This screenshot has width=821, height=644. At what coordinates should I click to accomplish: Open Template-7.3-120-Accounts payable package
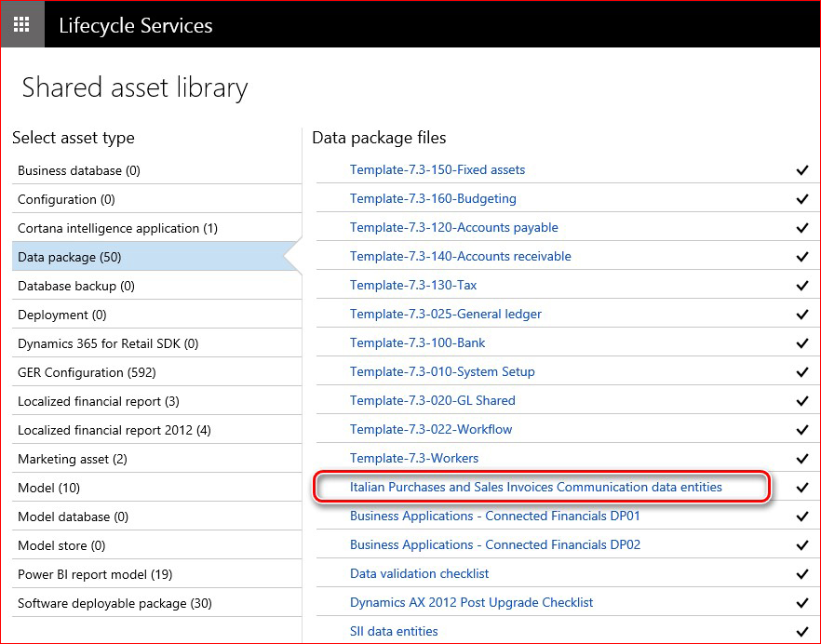[454, 227]
